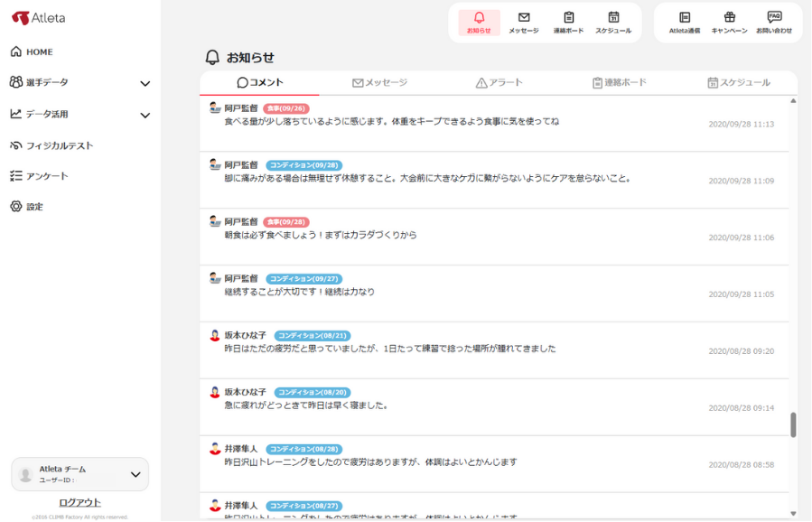
Task: Click the ログアウト link
Action: tap(79, 502)
